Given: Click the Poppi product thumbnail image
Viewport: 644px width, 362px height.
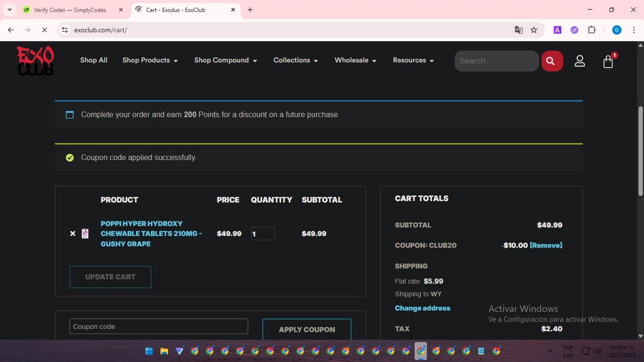Looking at the screenshot, I should point(85,234).
